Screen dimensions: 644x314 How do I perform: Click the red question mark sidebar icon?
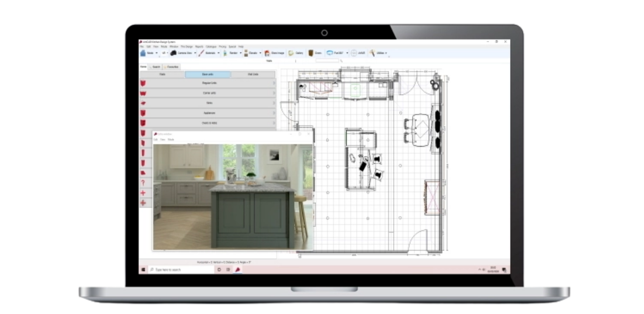[143, 183]
